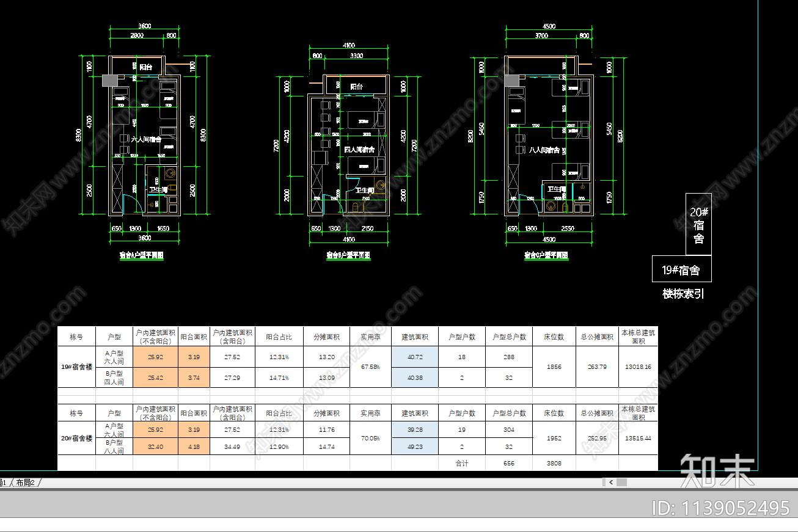Select the 1856 bed count cell
Image resolution: width=798 pixels, height=532 pixels.
(554, 367)
